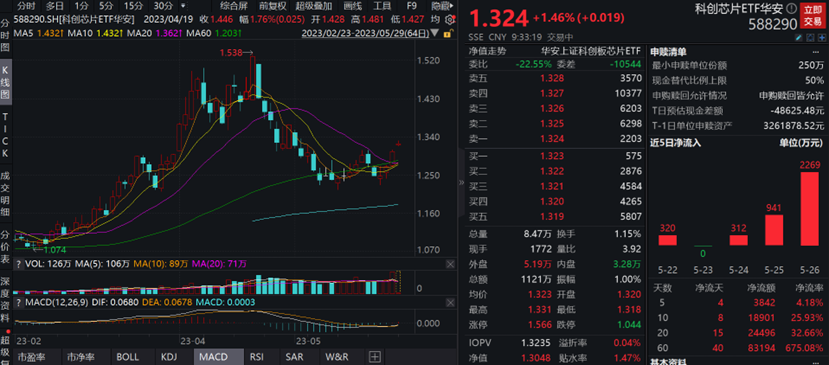Screen dimensions: 829x365
Task: Click the 申赎清单 header
Action: tap(668, 52)
